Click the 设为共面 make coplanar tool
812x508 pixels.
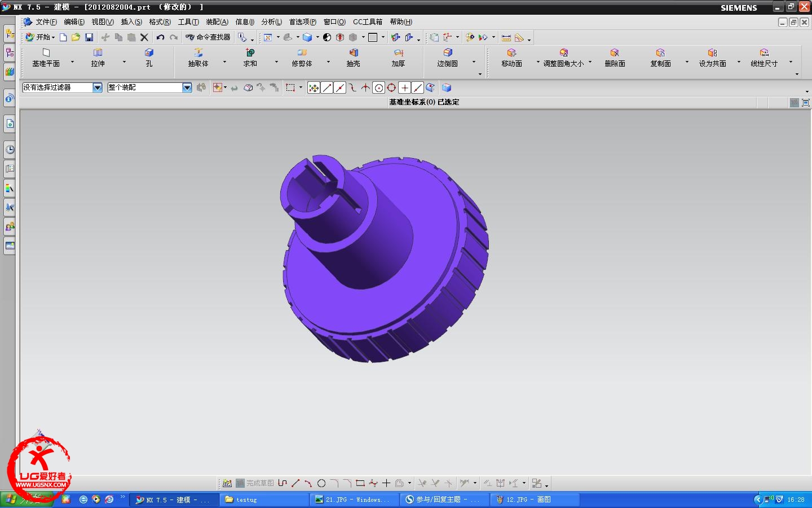[x=713, y=58]
